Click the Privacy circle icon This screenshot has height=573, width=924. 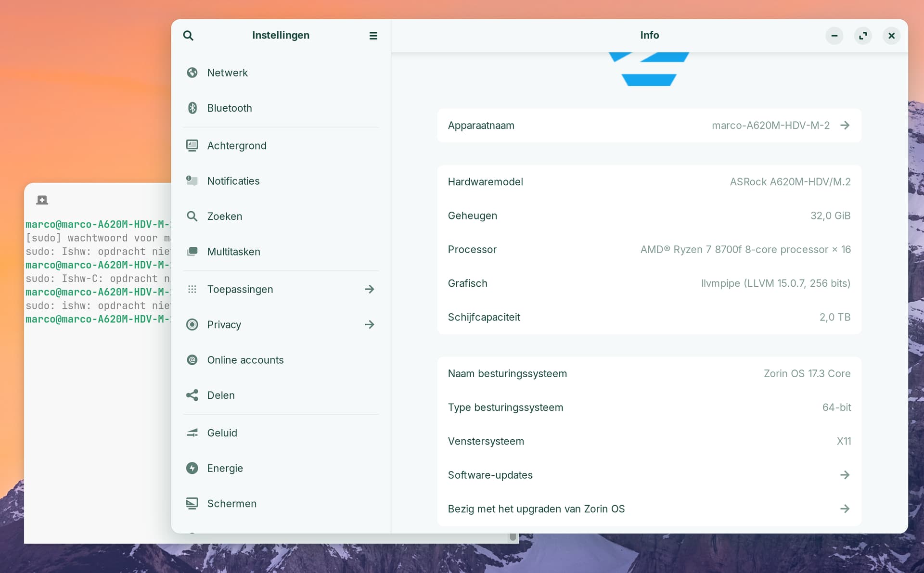coord(192,324)
